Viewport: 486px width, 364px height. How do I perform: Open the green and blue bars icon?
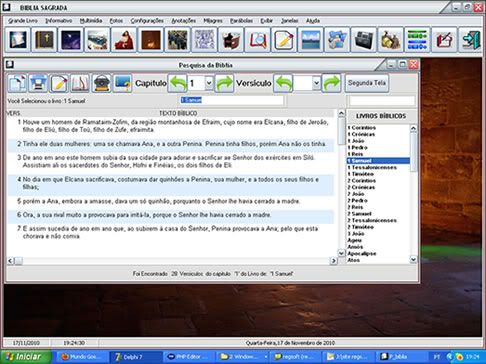tap(417, 40)
